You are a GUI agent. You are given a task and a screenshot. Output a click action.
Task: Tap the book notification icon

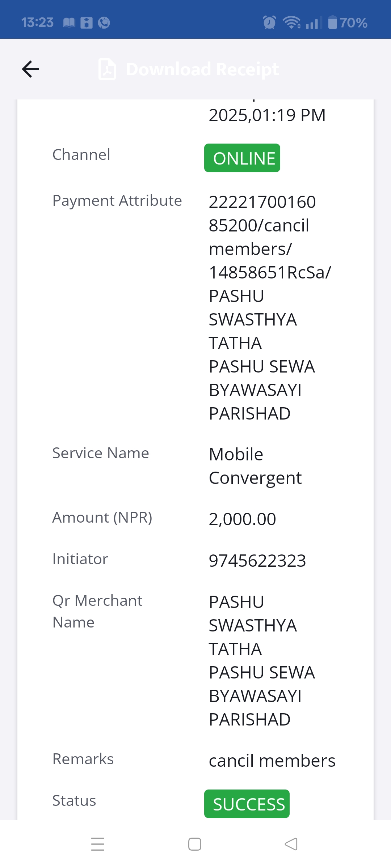[x=69, y=23]
